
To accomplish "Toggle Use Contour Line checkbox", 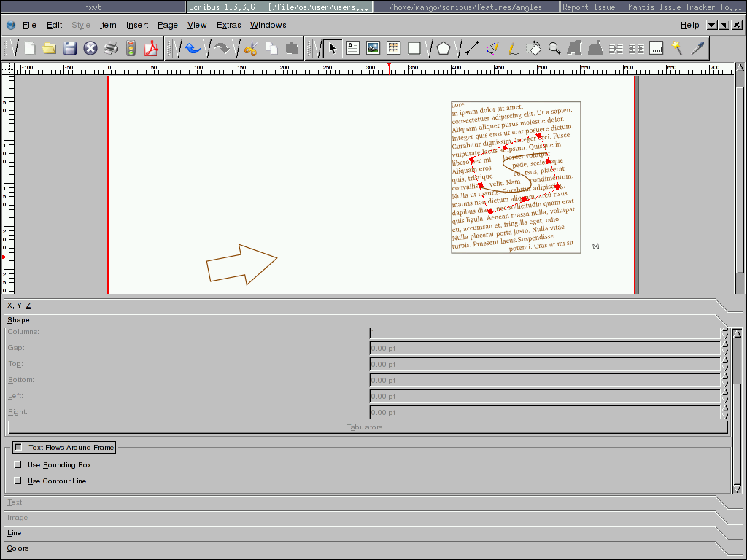I will click(18, 481).
